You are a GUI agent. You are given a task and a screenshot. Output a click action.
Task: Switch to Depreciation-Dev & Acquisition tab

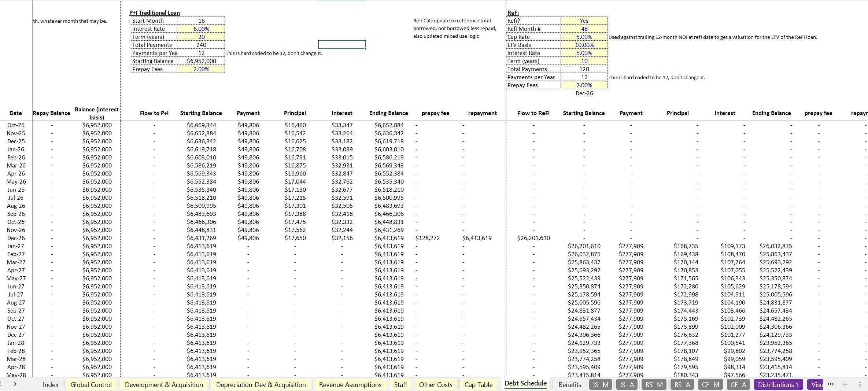click(x=261, y=384)
